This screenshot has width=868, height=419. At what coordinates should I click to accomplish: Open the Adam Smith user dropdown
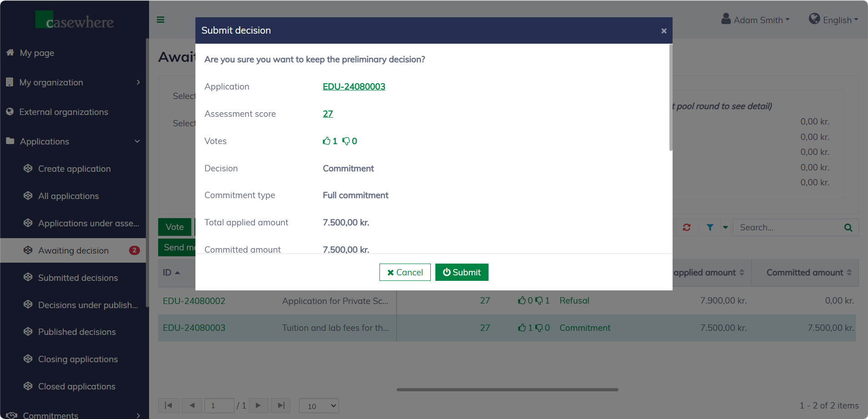tap(756, 20)
